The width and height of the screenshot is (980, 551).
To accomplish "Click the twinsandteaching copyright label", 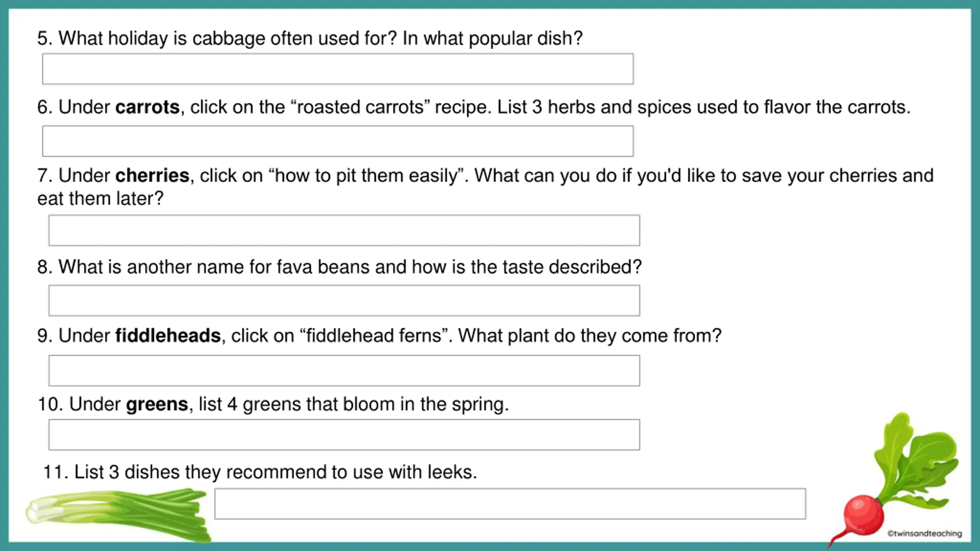I will (x=924, y=533).
